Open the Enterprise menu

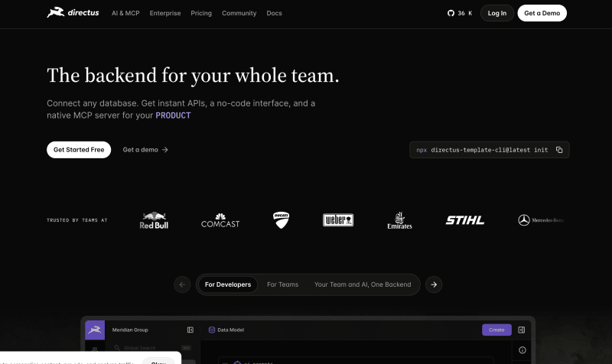(x=165, y=13)
